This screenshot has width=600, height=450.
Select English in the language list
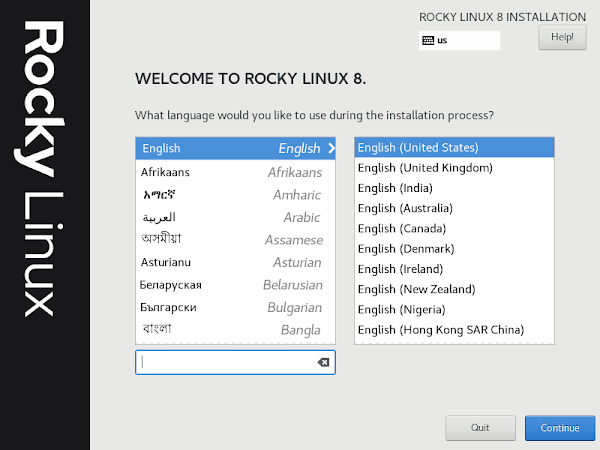coord(235,148)
